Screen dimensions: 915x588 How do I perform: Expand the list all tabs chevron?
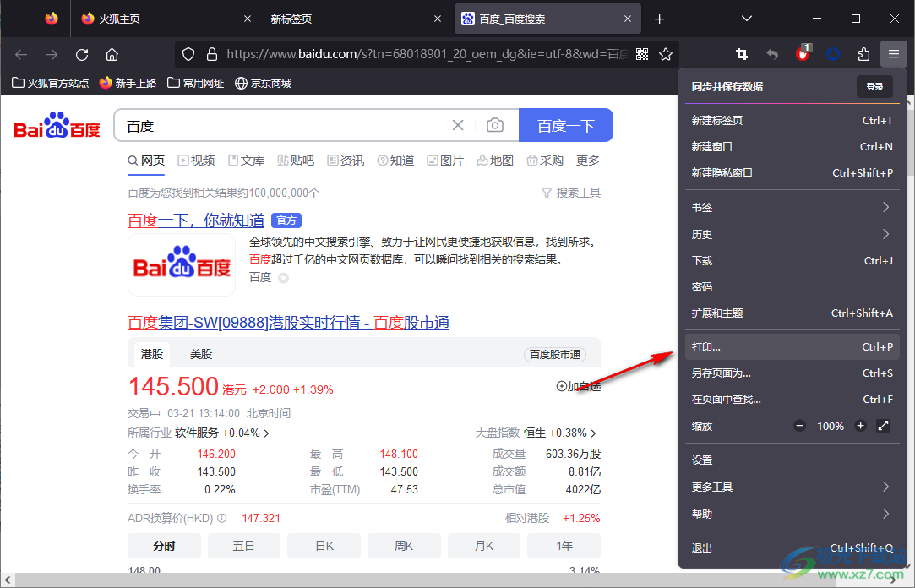(746, 19)
